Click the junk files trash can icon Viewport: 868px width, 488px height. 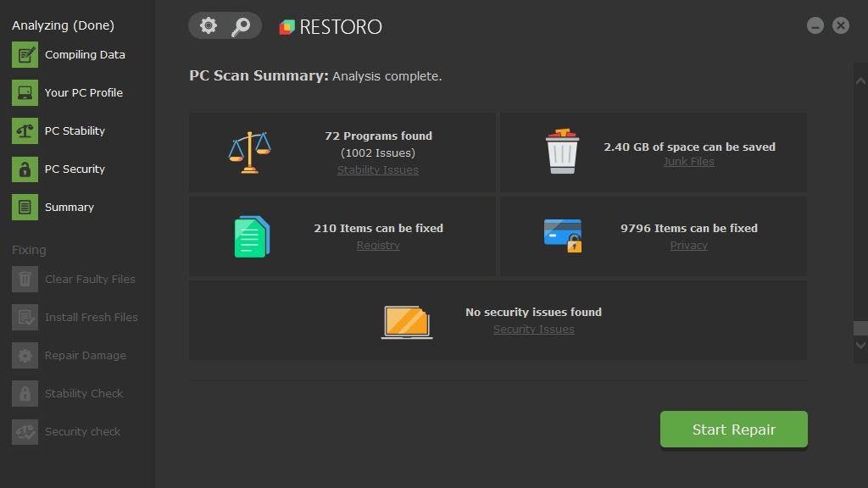coord(562,152)
